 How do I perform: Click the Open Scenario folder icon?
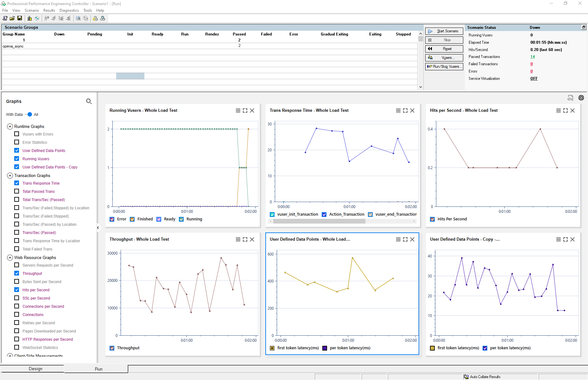coord(12,18)
